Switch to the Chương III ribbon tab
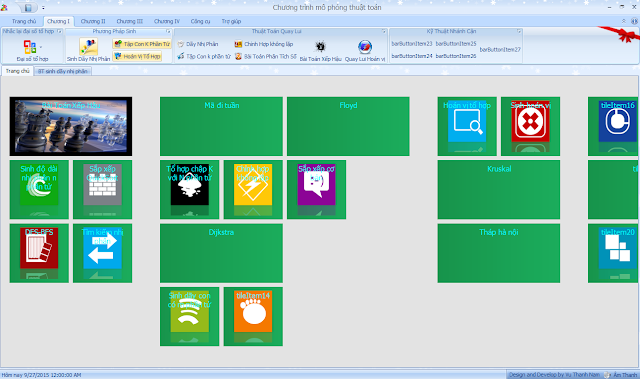The image size is (640, 379). (x=129, y=21)
